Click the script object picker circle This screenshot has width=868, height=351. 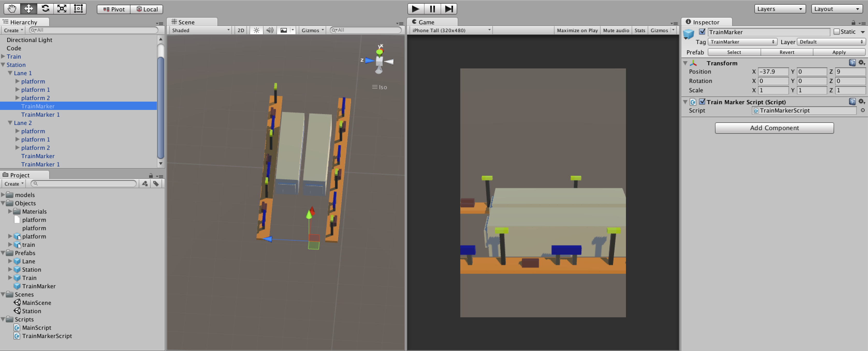pos(862,110)
